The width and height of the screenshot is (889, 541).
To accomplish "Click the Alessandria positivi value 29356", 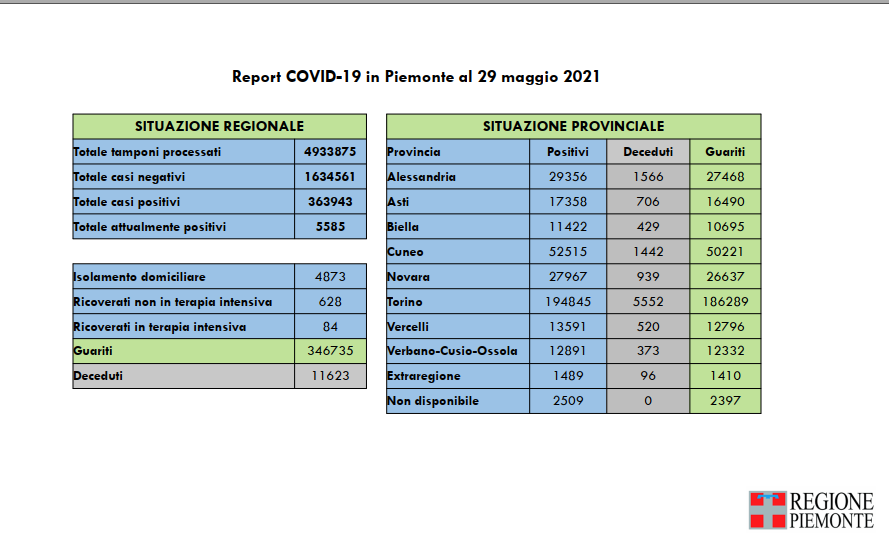I will 568,177.
